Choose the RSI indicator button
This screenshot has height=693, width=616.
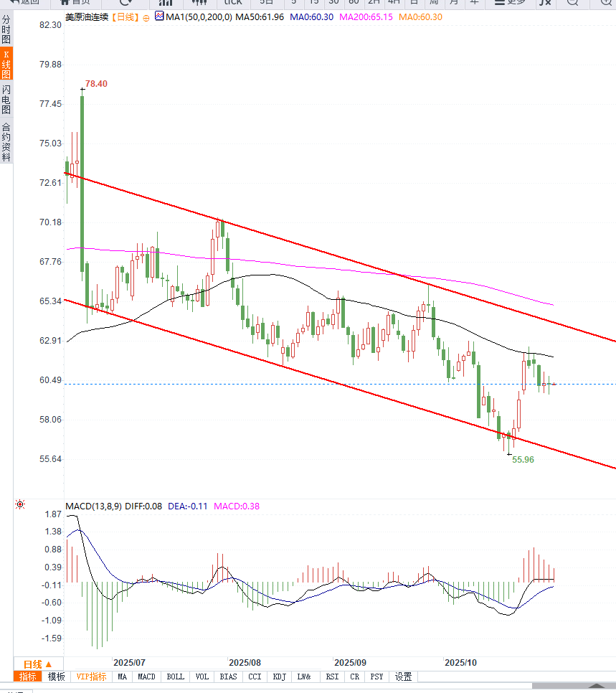[332, 676]
